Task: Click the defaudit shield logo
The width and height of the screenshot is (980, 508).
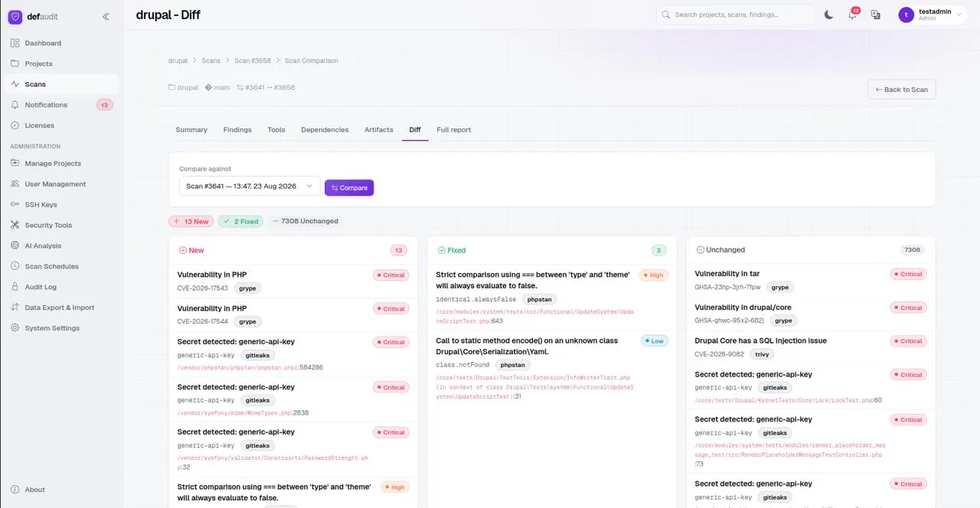Action: [15, 16]
